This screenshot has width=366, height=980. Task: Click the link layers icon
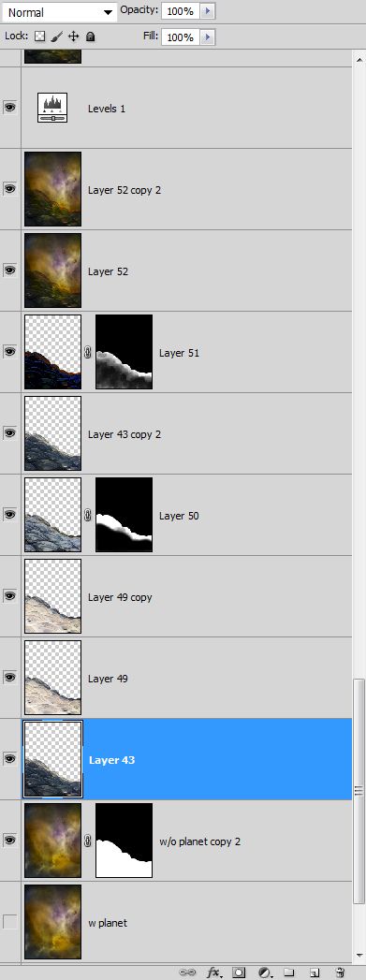click(x=187, y=972)
